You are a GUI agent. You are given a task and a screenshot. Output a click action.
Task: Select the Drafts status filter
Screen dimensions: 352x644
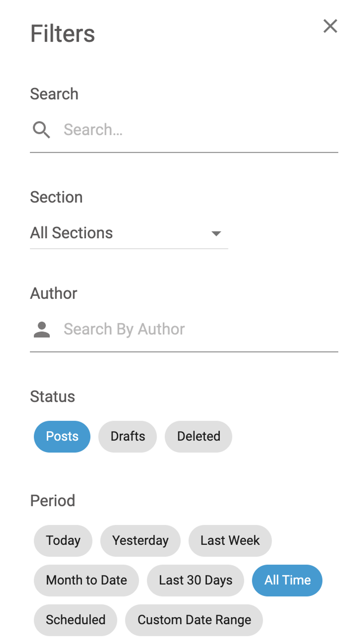click(128, 436)
